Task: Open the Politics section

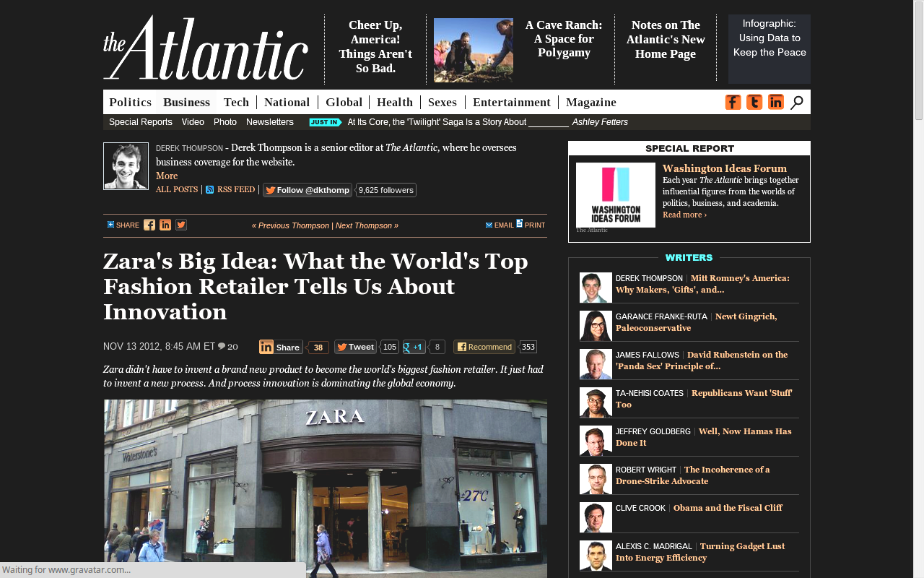Action: pyautogui.click(x=130, y=102)
